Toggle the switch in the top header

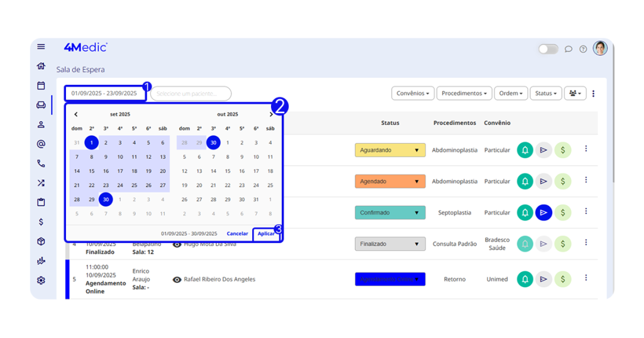[x=548, y=49]
